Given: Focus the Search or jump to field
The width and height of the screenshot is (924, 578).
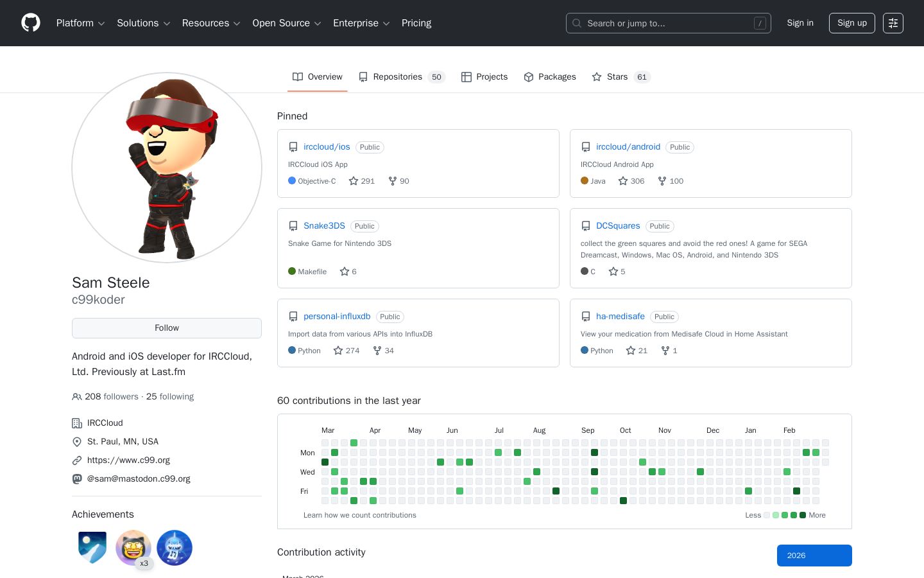Looking at the screenshot, I should click(669, 23).
